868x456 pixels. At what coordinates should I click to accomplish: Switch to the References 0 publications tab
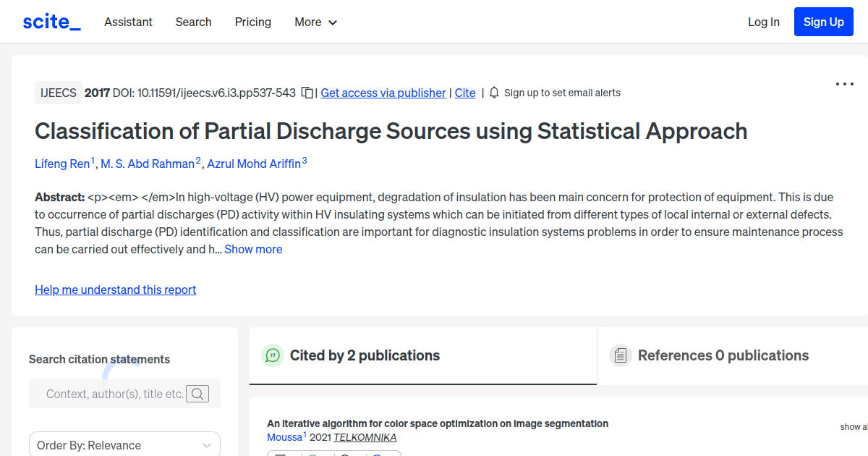click(723, 355)
